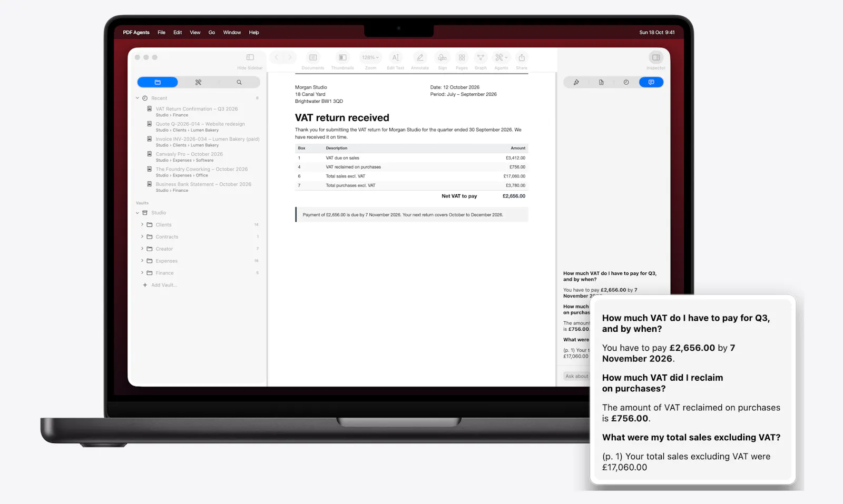Click chat question about Q3 VAT in inspector

tap(610, 276)
